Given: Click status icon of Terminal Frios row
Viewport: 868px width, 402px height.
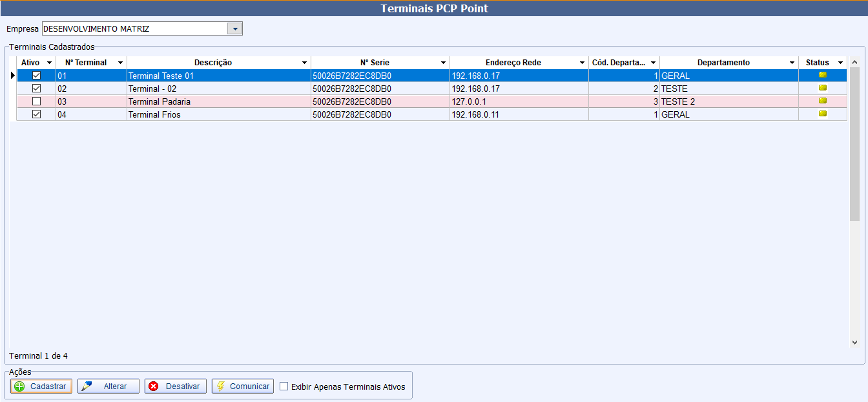Looking at the screenshot, I should [822, 114].
